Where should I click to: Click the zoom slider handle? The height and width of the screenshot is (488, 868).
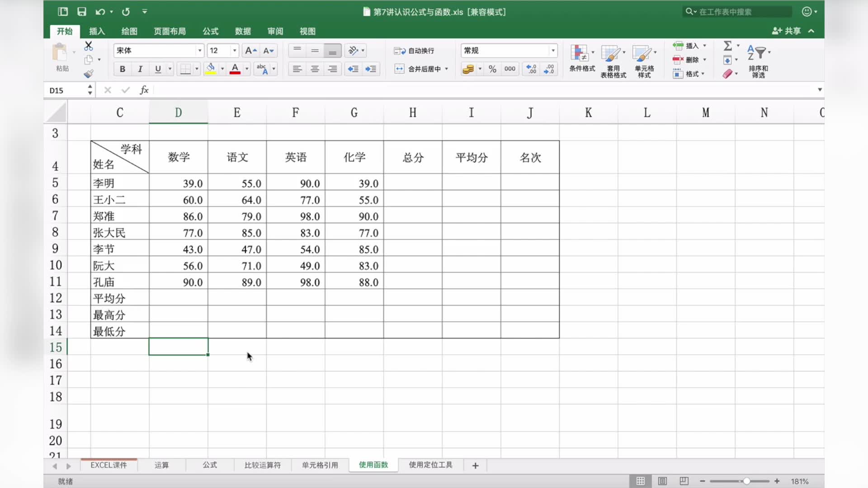[747, 481]
